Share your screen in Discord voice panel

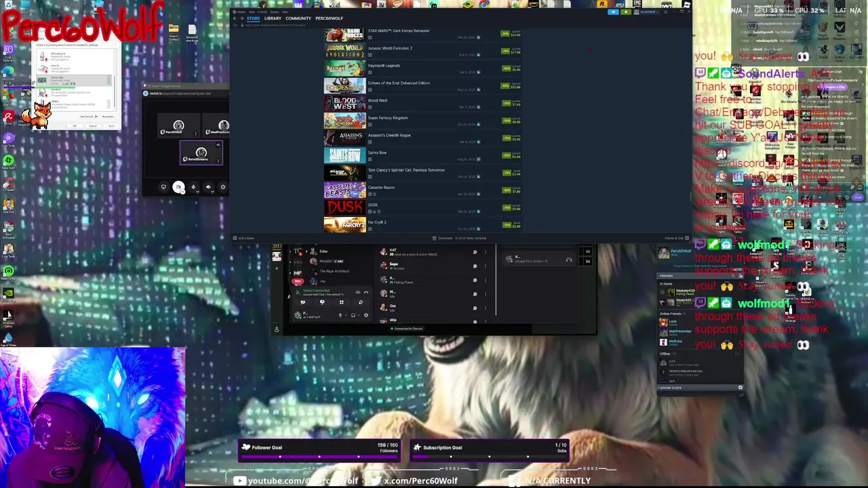tap(322, 302)
